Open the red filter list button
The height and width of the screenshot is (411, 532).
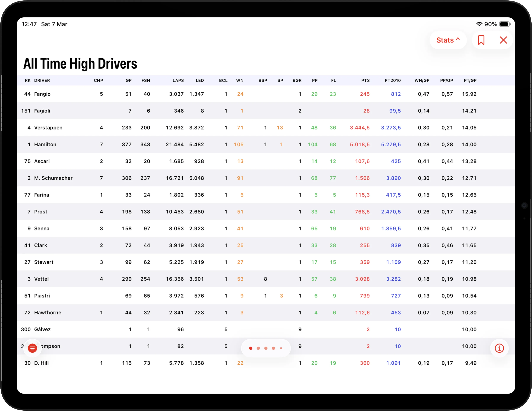[x=32, y=348]
